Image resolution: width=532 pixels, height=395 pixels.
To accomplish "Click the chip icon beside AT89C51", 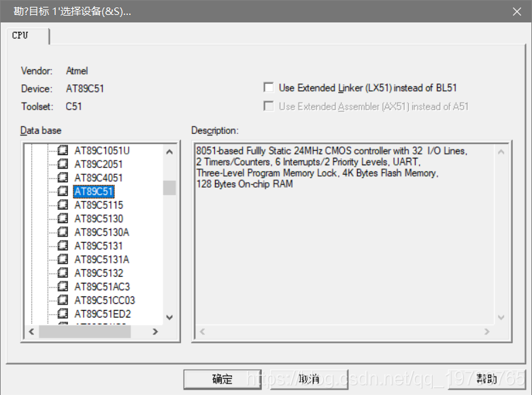I will tap(63, 191).
